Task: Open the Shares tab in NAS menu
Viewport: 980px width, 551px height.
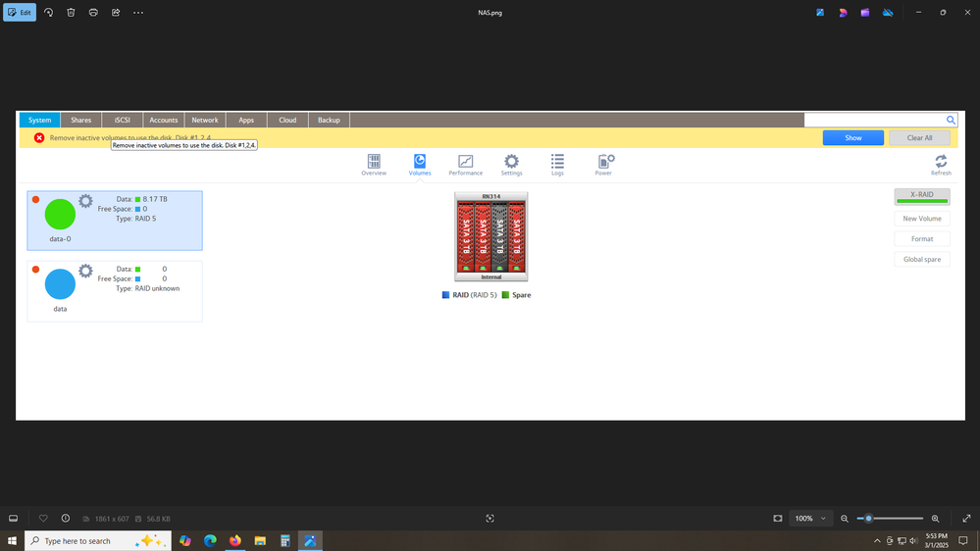Action: coord(80,120)
